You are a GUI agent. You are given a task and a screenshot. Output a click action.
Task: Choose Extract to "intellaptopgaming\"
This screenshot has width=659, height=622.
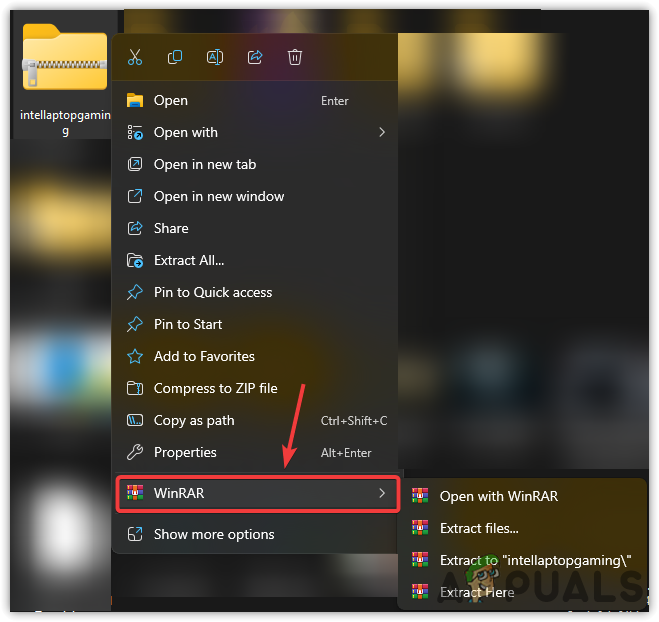(521, 560)
